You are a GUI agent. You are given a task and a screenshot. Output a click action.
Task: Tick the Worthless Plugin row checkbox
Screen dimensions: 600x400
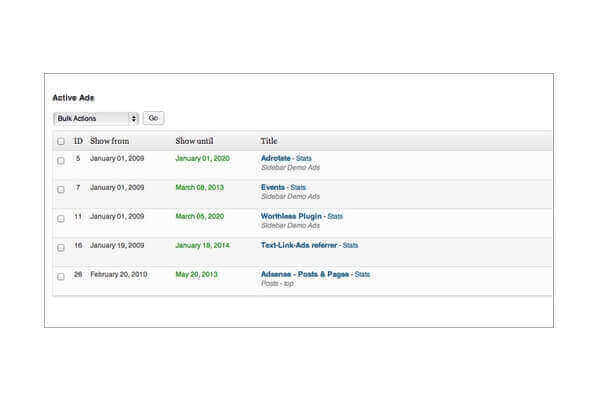click(61, 218)
